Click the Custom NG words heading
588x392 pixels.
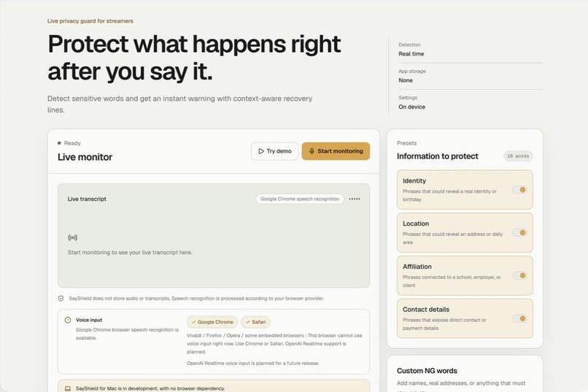(427, 371)
